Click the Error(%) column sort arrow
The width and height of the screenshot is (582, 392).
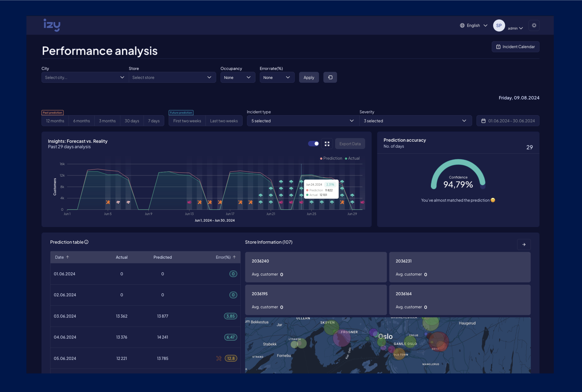tap(234, 257)
